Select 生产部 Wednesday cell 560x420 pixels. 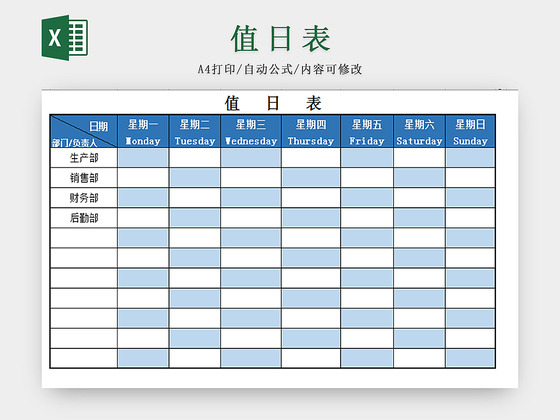(251, 158)
